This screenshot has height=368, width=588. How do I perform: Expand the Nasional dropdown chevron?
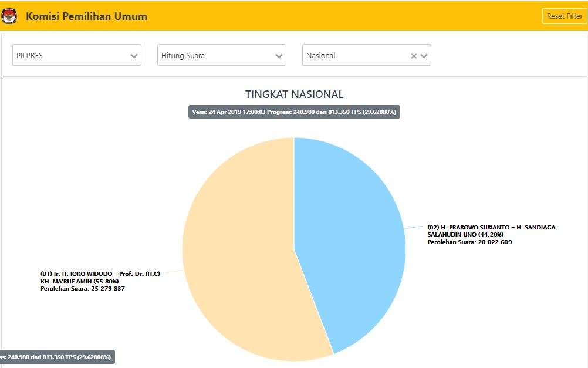424,56
